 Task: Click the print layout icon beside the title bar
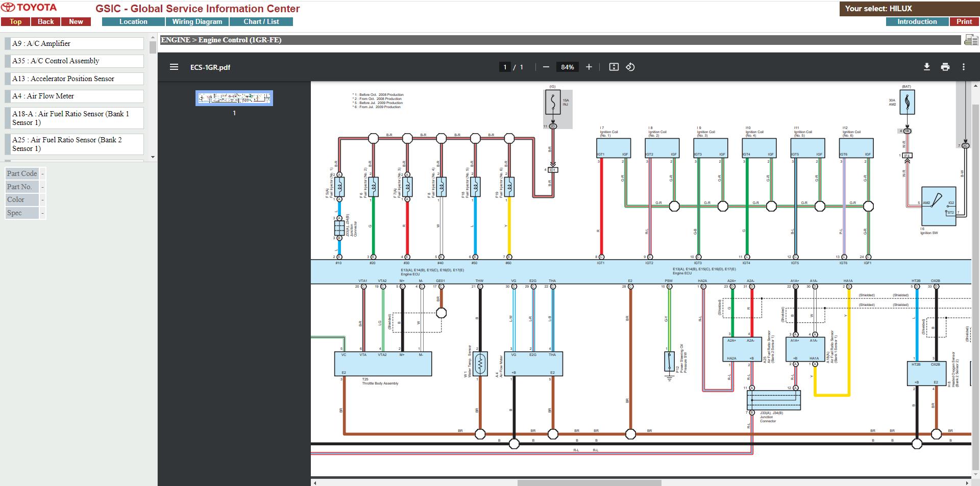[x=971, y=40]
